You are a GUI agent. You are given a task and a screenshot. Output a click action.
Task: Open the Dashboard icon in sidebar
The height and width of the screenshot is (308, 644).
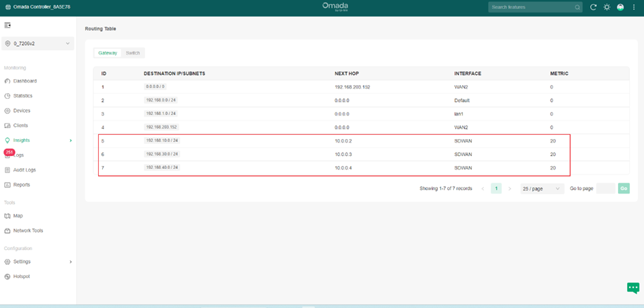tap(7, 81)
